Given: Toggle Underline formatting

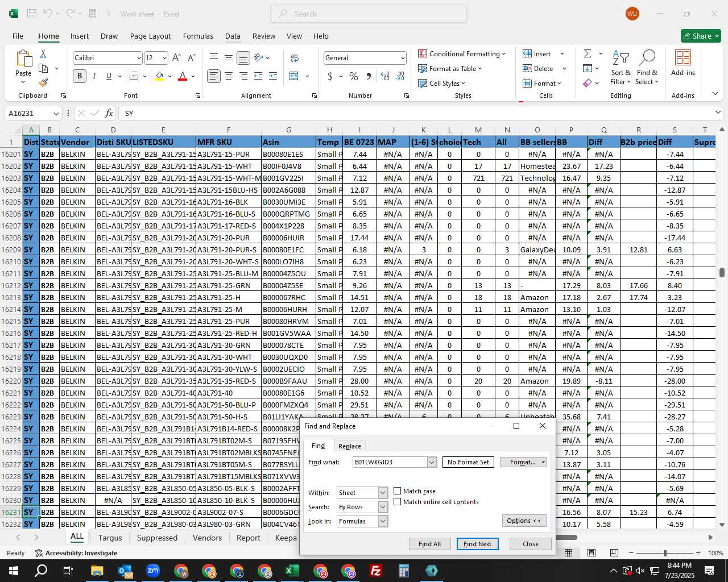Looking at the screenshot, I should 109,76.
